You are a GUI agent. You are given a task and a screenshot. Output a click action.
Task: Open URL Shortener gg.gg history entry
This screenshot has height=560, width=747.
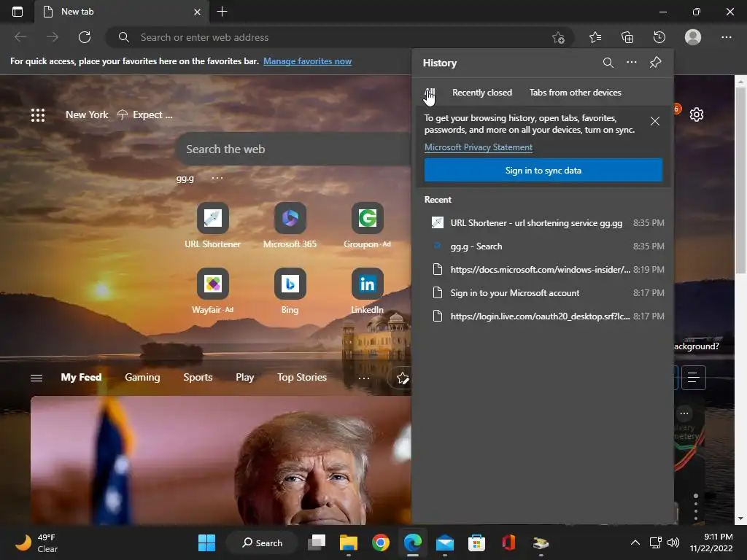point(543,223)
